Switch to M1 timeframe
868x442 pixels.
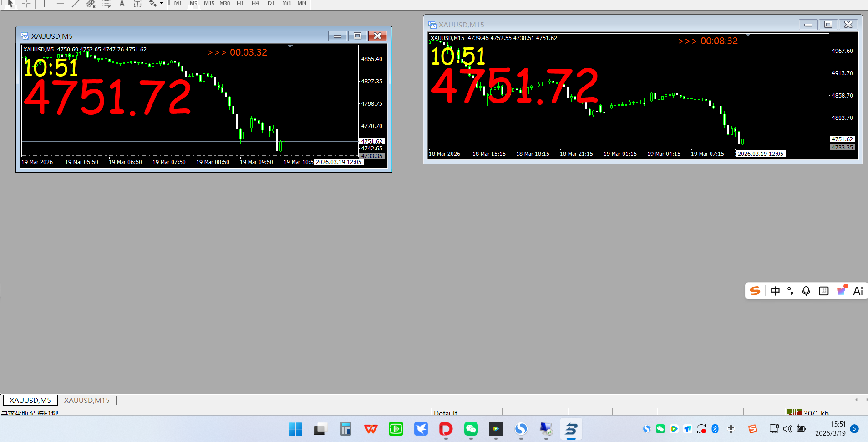coord(178,4)
